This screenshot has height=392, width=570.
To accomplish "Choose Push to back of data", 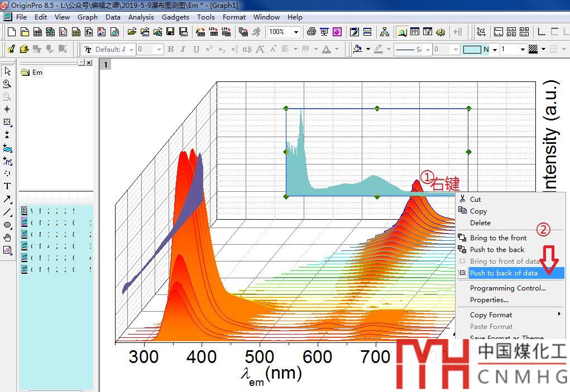I will tap(504, 273).
